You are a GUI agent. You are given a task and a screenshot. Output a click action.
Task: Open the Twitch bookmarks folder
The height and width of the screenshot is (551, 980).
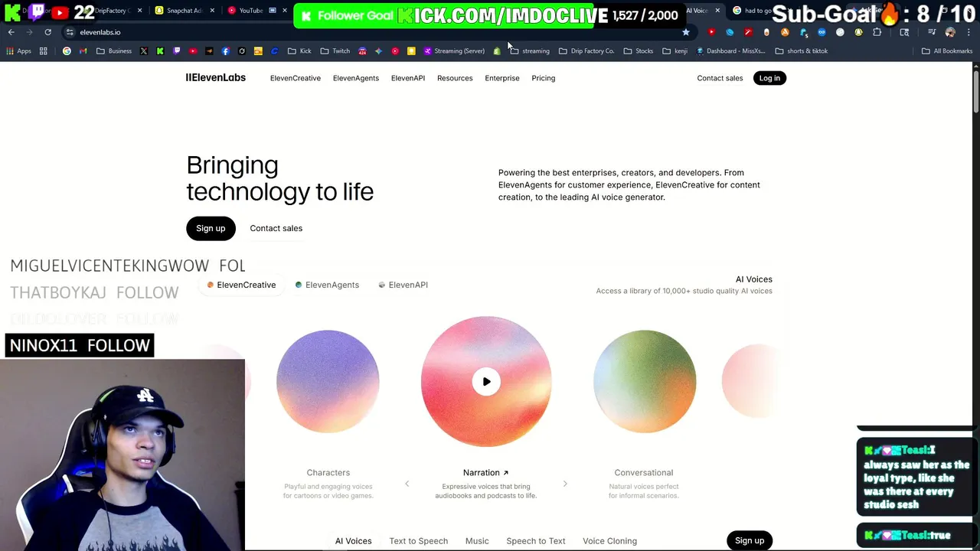[x=335, y=51]
